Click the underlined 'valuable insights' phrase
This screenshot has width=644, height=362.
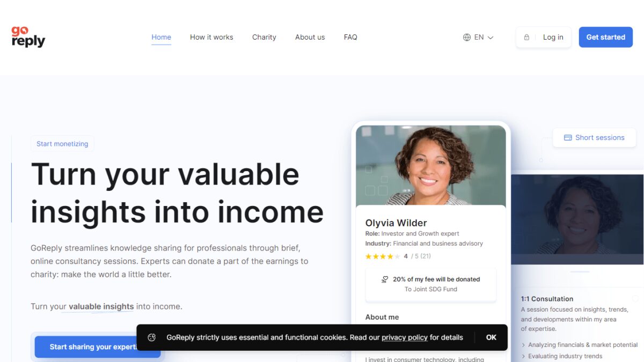pyautogui.click(x=101, y=307)
